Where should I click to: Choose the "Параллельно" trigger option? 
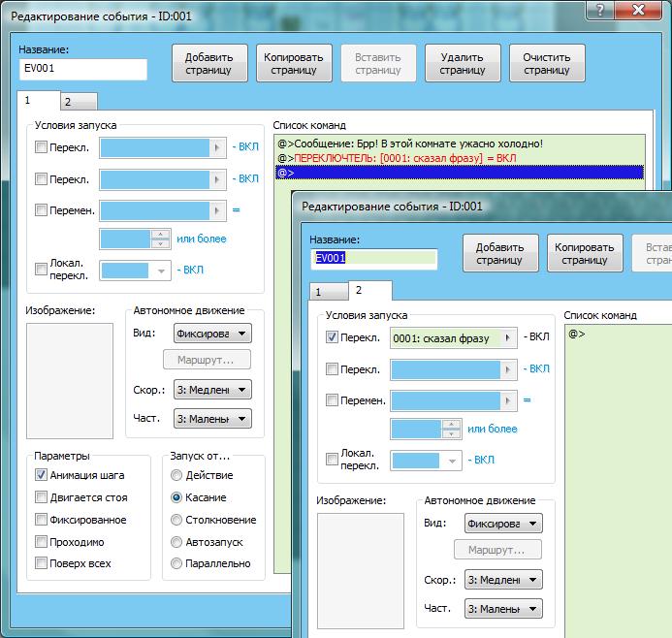coord(176,563)
